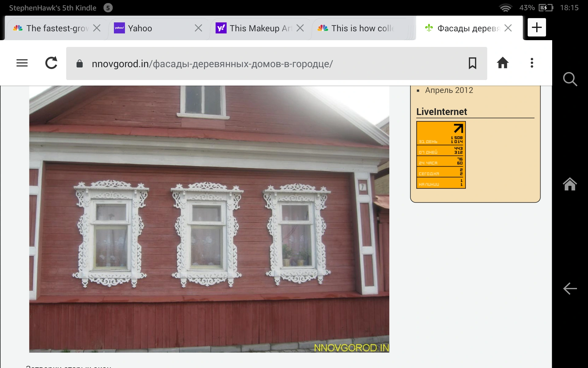Click the LiveInternet statistics counter
This screenshot has width=588, height=368.
point(441,155)
